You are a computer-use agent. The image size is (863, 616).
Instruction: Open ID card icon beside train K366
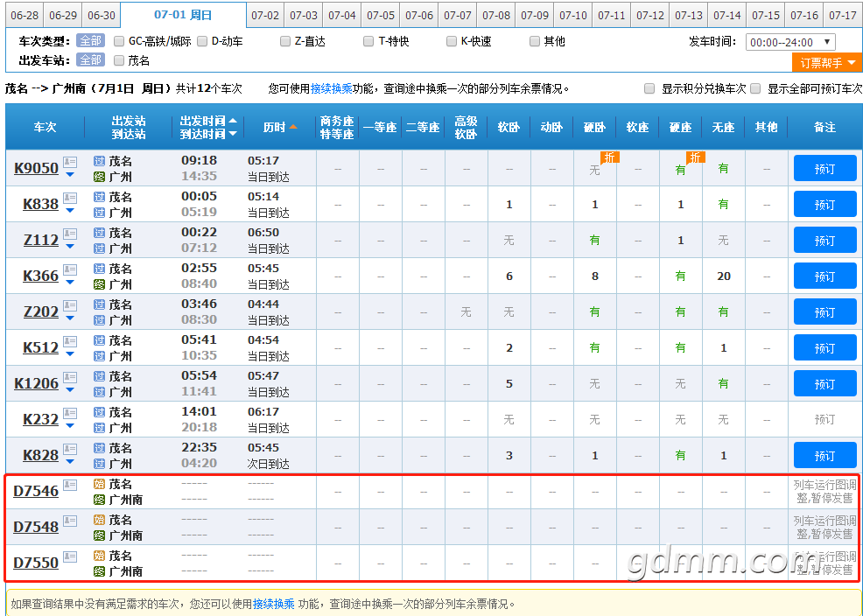[x=70, y=269]
